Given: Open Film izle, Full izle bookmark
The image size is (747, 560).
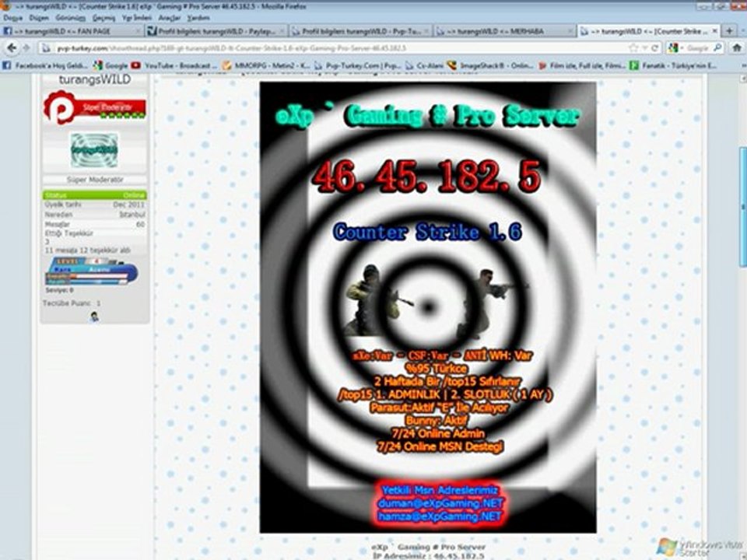Looking at the screenshot, I should [x=581, y=65].
